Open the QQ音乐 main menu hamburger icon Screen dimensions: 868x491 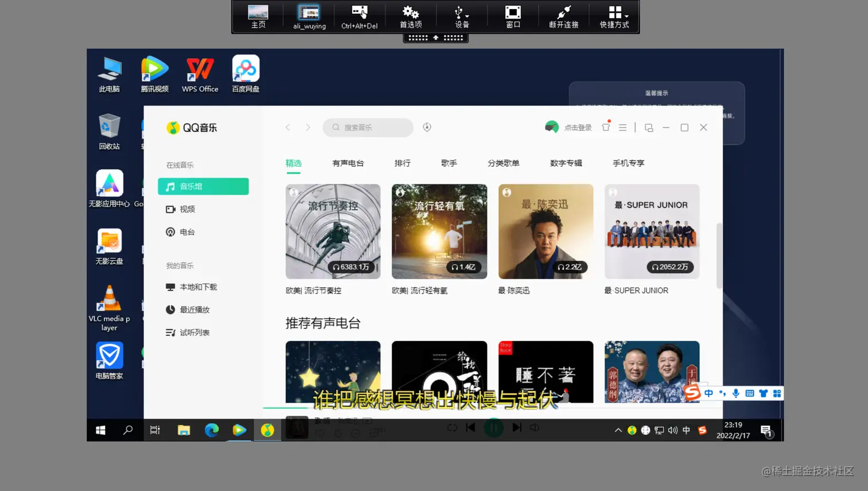coord(623,127)
